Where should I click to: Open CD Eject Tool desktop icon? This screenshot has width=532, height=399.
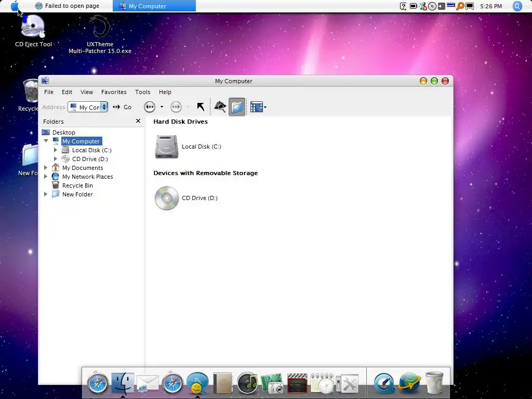33,31
